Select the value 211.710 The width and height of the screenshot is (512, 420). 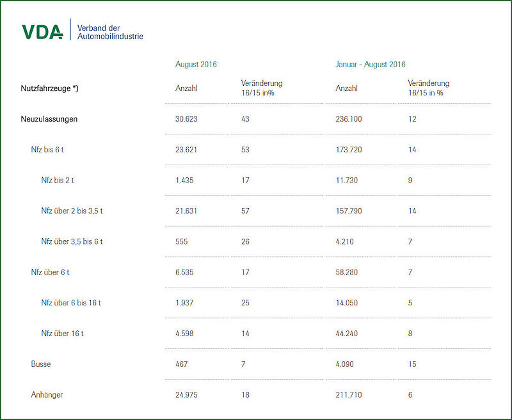coord(349,395)
